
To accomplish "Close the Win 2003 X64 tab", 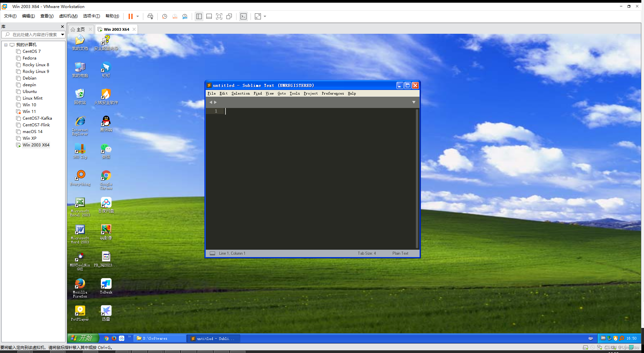I will point(134,29).
